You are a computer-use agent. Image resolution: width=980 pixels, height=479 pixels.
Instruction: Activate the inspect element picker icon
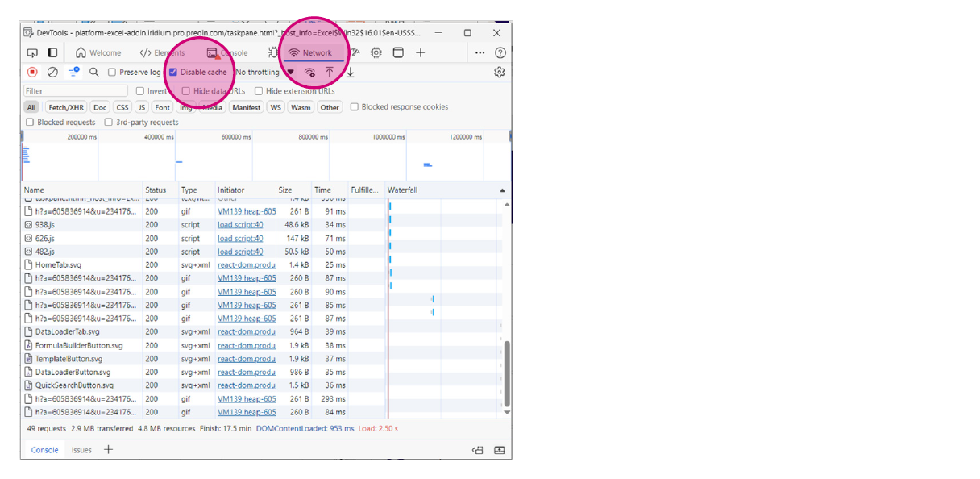32,52
